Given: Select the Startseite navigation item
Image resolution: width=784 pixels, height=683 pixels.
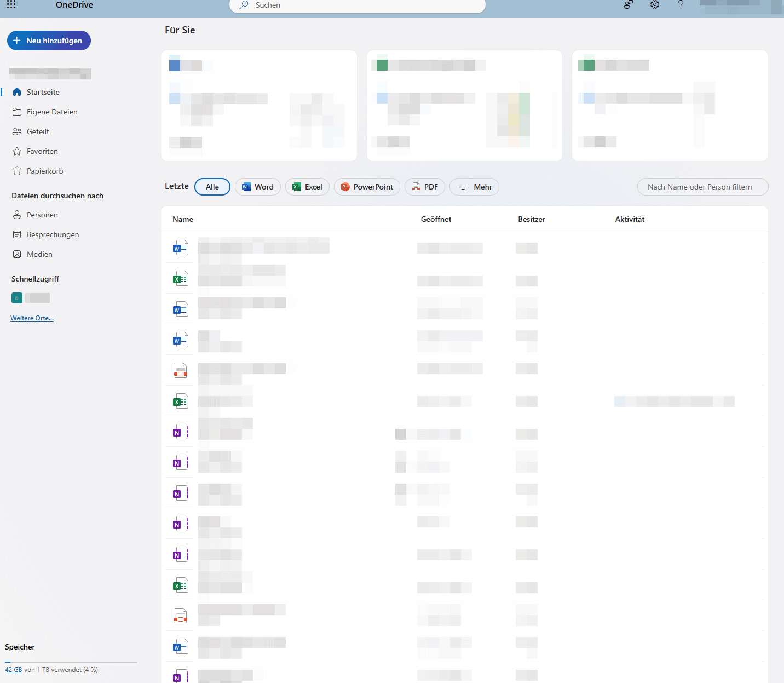Looking at the screenshot, I should (x=43, y=92).
